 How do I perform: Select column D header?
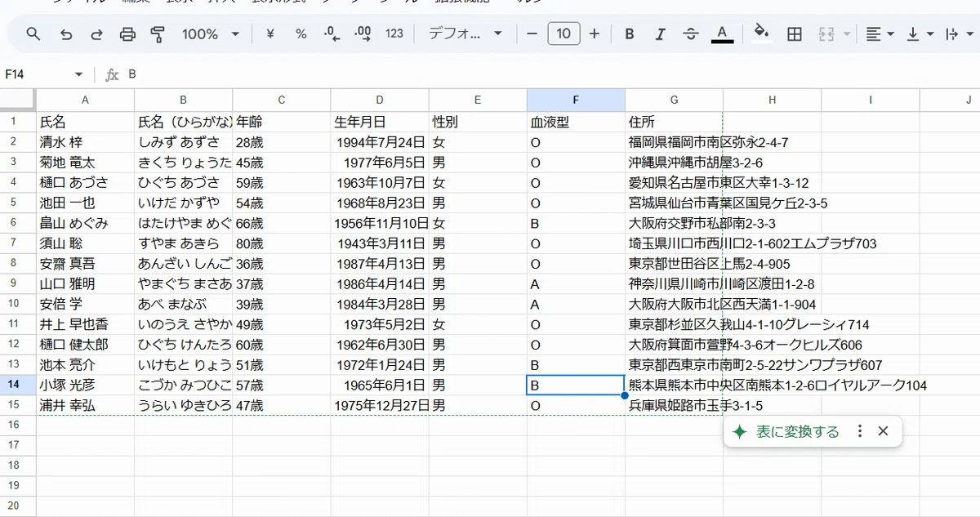(x=380, y=100)
